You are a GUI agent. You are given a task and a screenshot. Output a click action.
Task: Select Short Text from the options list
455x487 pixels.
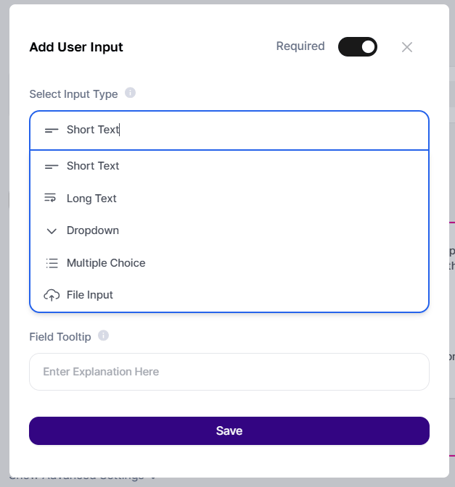229,166
